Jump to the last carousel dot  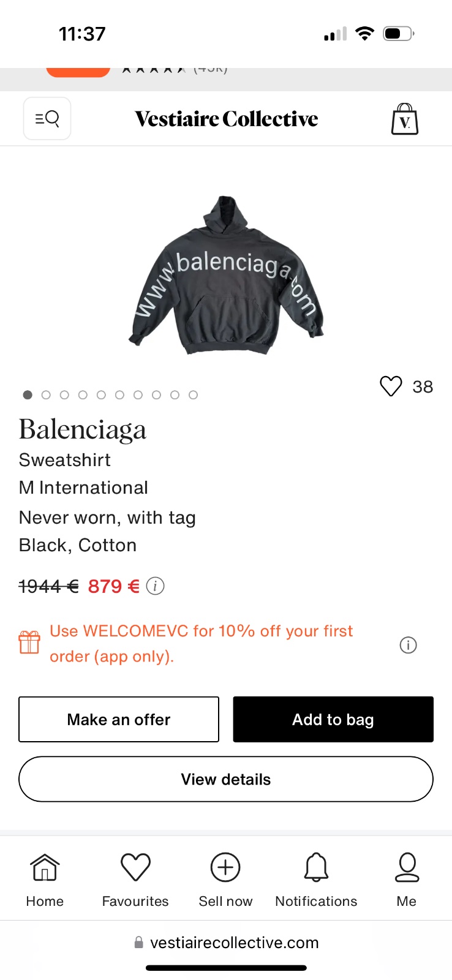193,395
